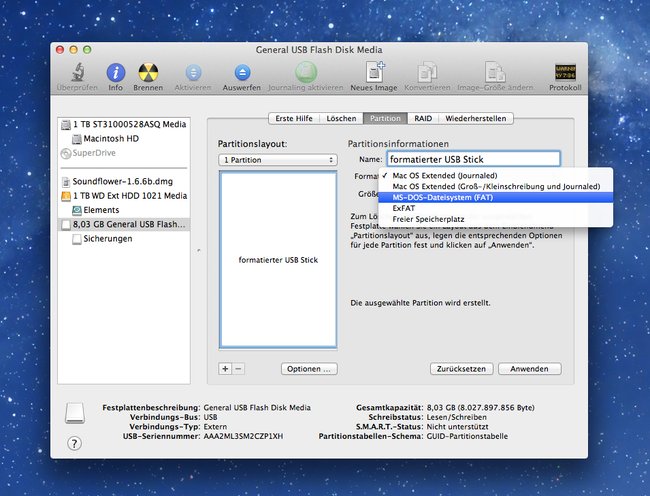This screenshot has width=650, height=496.
Task: Select 8,03 GB General USB Flash disk
Action: click(124, 225)
